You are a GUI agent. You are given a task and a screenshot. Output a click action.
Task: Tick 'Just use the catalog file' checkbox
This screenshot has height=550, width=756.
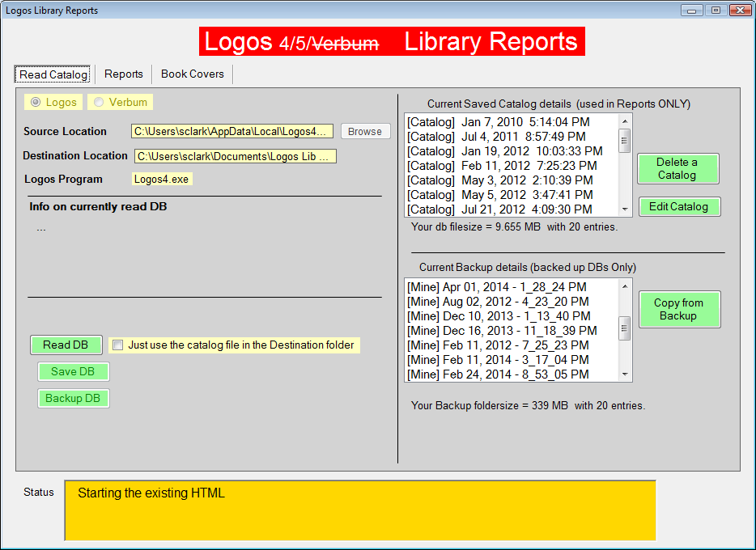coord(117,345)
